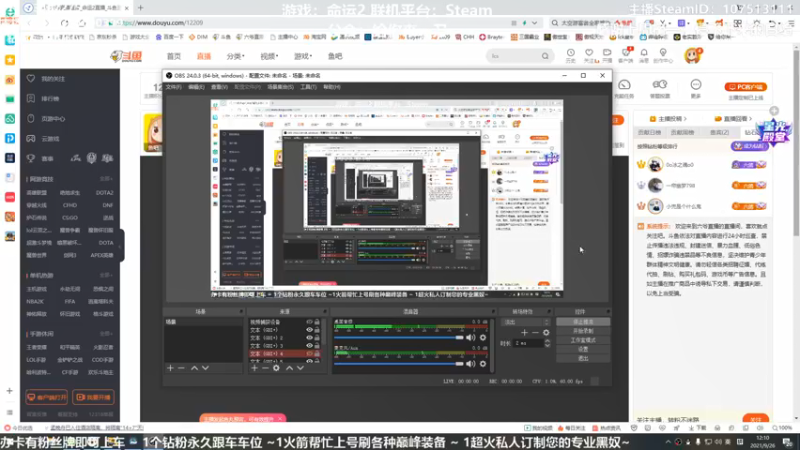Toggle visibility of 文本 (GDI+) source
This screenshot has height=450, width=800.
coord(309,330)
